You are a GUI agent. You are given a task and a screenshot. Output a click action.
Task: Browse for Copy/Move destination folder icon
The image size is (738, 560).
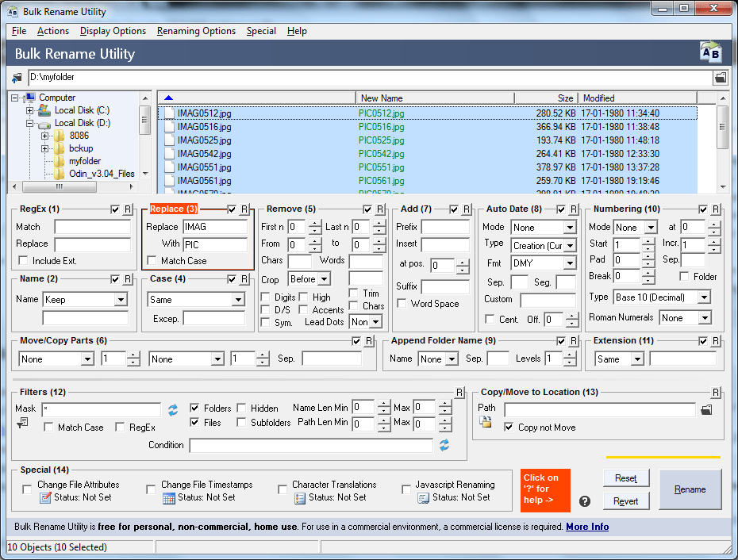706,410
